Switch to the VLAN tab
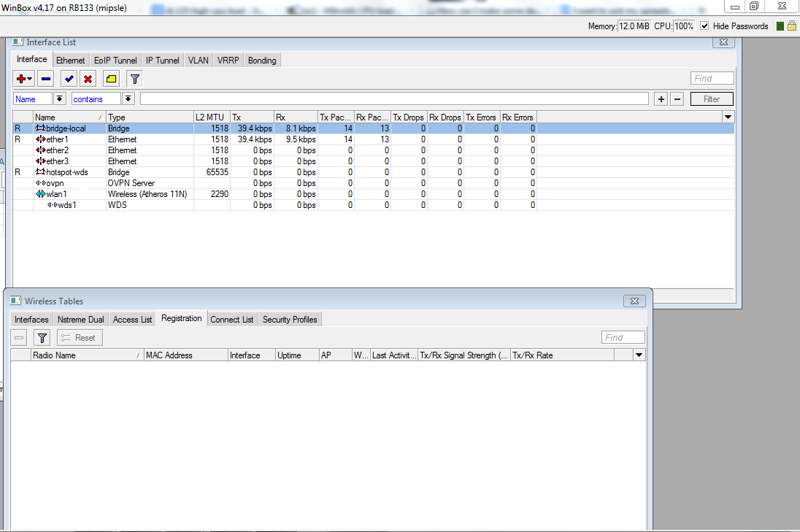 (x=198, y=60)
